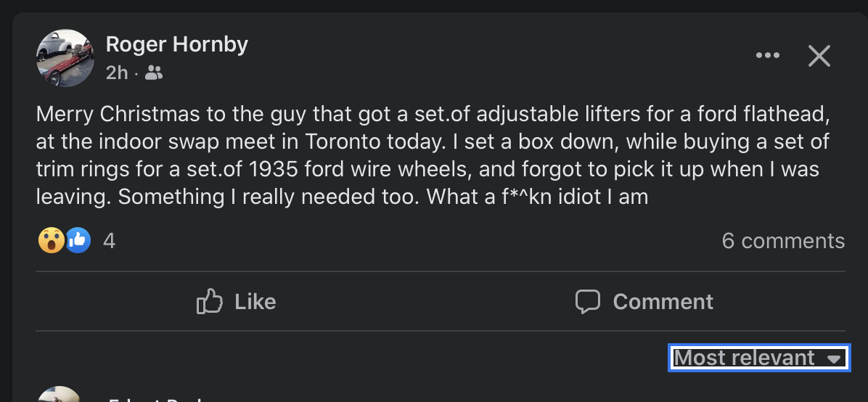868x402 pixels.
Task: Click the 2h post timestamp
Action: click(x=117, y=73)
